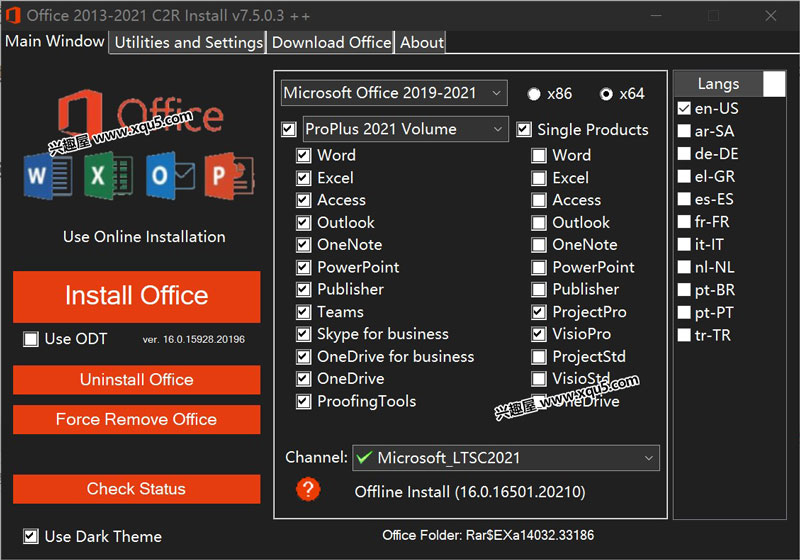Uncheck PowerPoint in the ProPlus suite list
This screenshot has width=800, height=560.
tap(304, 267)
